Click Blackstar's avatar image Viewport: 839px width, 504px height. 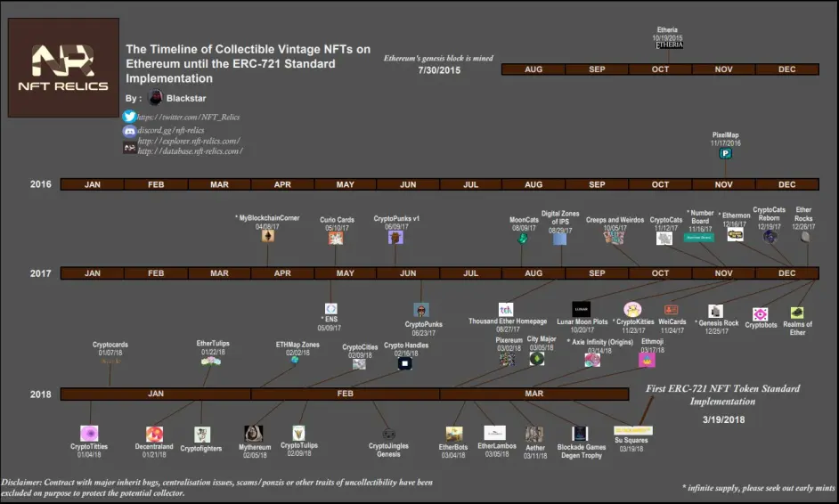(155, 97)
